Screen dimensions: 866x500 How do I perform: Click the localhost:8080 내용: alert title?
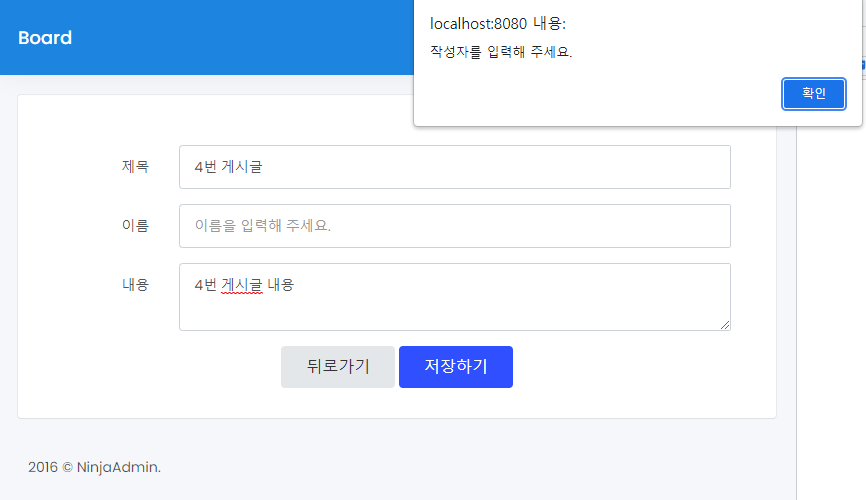(498, 24)
